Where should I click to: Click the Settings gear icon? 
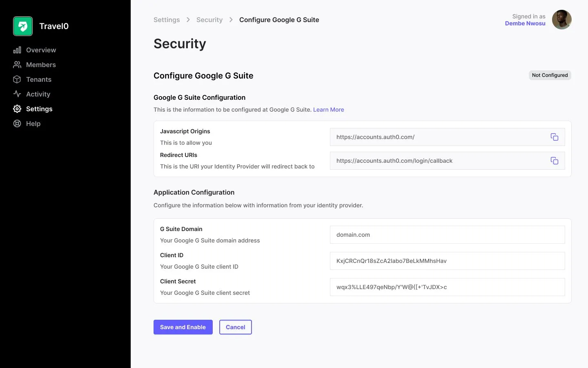coord(17,109)
